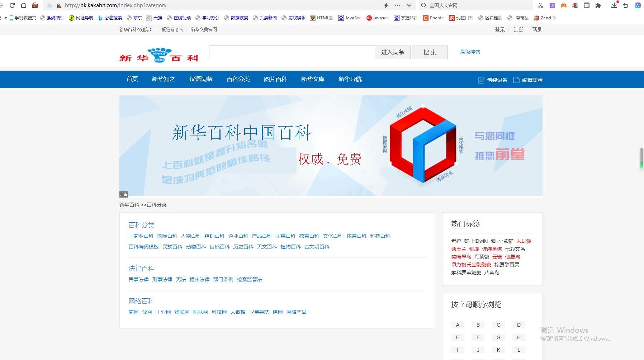Click the page vertical scrollbar thumb
The height and width of the screenshot is (360, 644).
pos(641,158)
